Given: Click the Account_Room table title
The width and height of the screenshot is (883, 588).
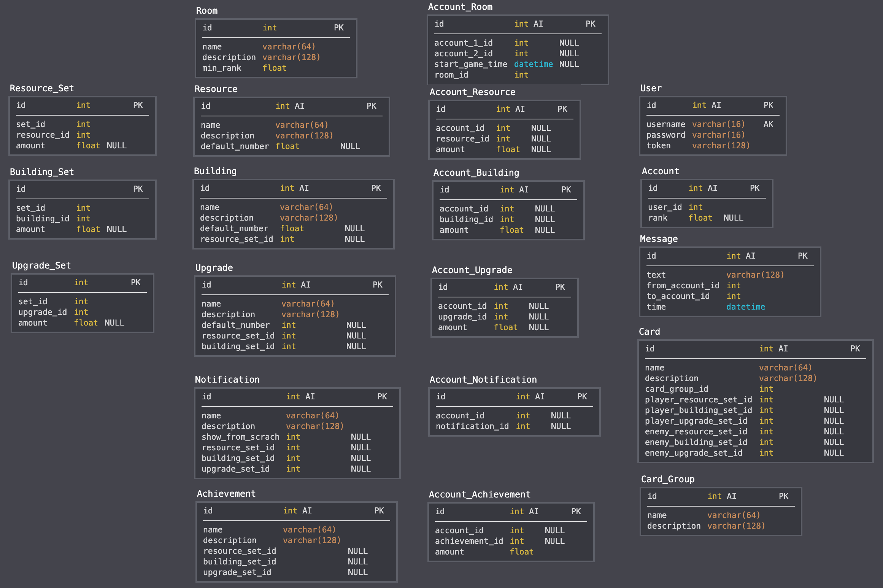Looking at the screenshot, I should click(460, 7).
